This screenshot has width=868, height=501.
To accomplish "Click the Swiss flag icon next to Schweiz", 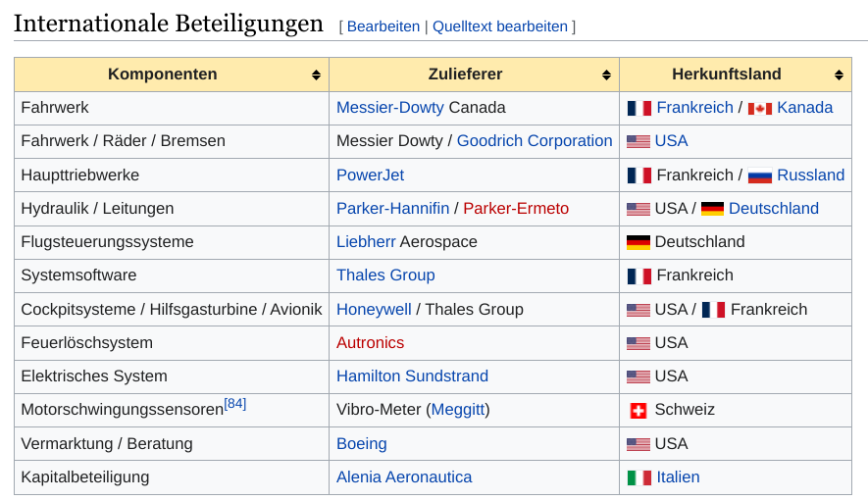I will pos(638,410).
